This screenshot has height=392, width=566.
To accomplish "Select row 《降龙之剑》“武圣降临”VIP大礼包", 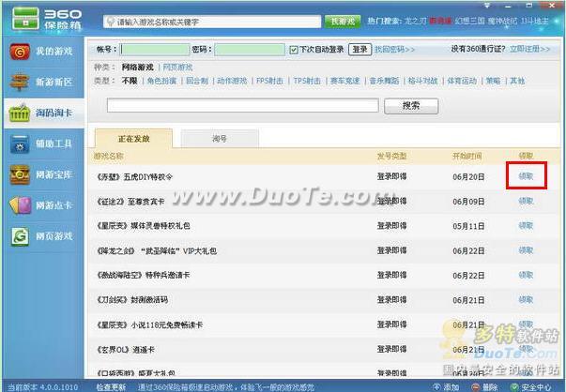I will click(x=324, y=250).
